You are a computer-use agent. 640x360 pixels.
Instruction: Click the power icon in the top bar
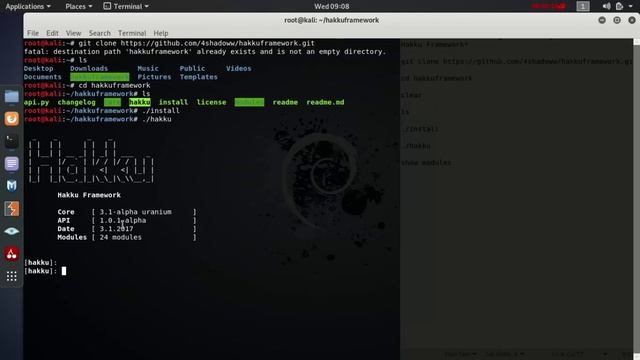tap(620, 6)
